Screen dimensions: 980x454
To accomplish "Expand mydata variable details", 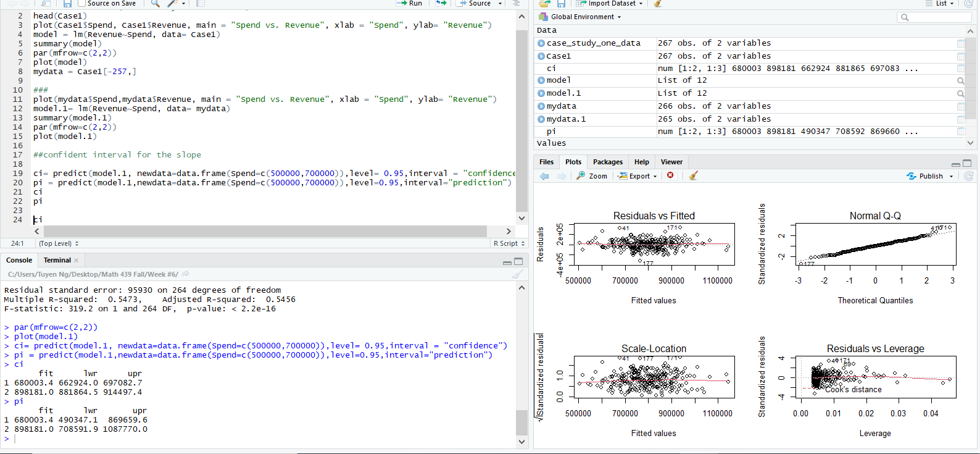I will pos(541,106).
